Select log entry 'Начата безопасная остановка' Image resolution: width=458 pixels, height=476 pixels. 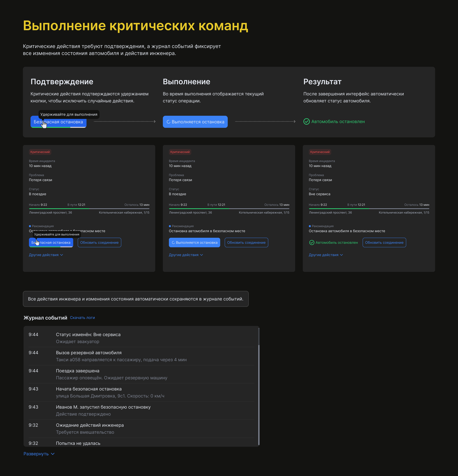(141, 392)
